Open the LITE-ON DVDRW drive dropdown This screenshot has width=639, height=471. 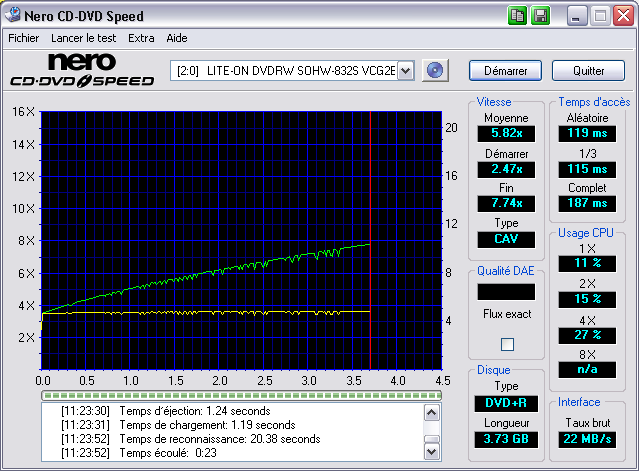point(406,70)
